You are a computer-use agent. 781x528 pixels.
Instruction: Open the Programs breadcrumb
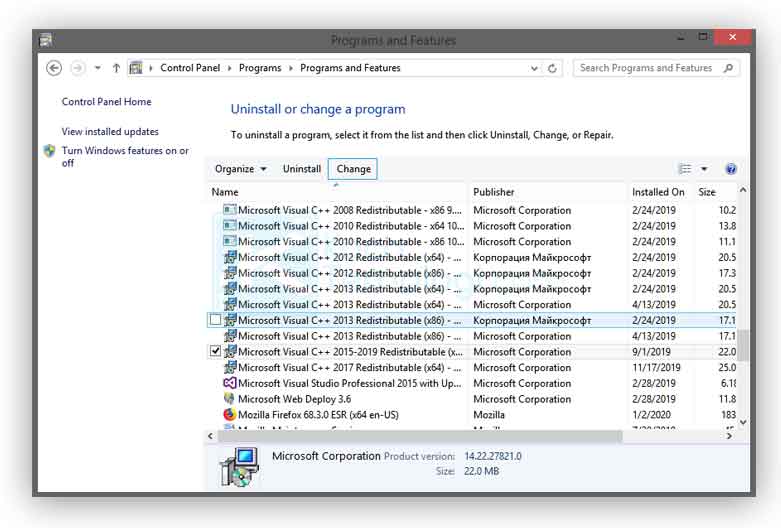260,68
